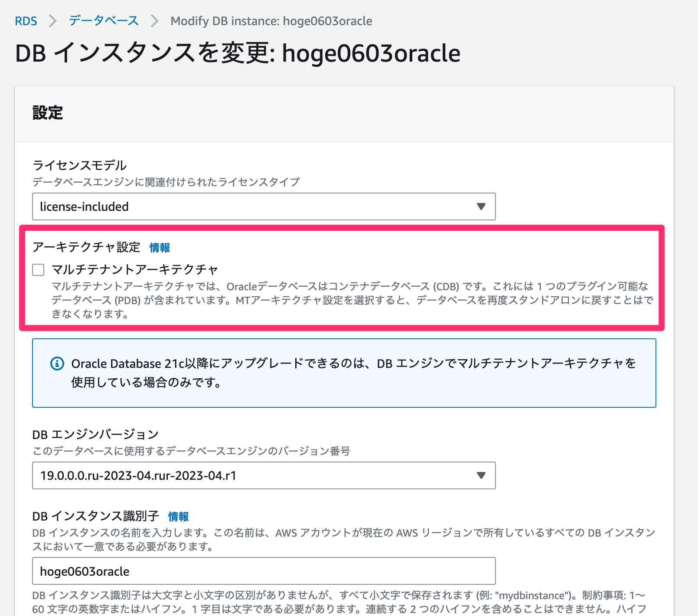Click the chevron after RDS breadcrumb

(52, 20)
